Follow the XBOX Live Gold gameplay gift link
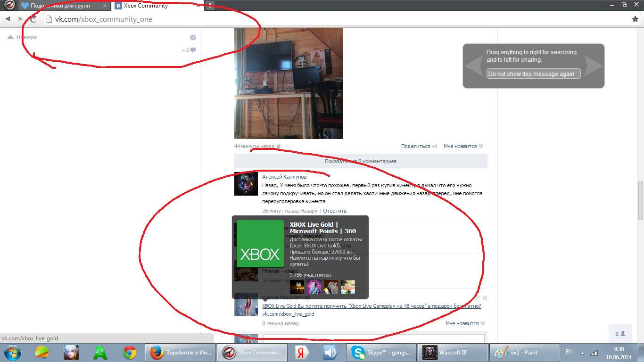The width and height of the screenshot is (644, 362). (x=372, y=306)
